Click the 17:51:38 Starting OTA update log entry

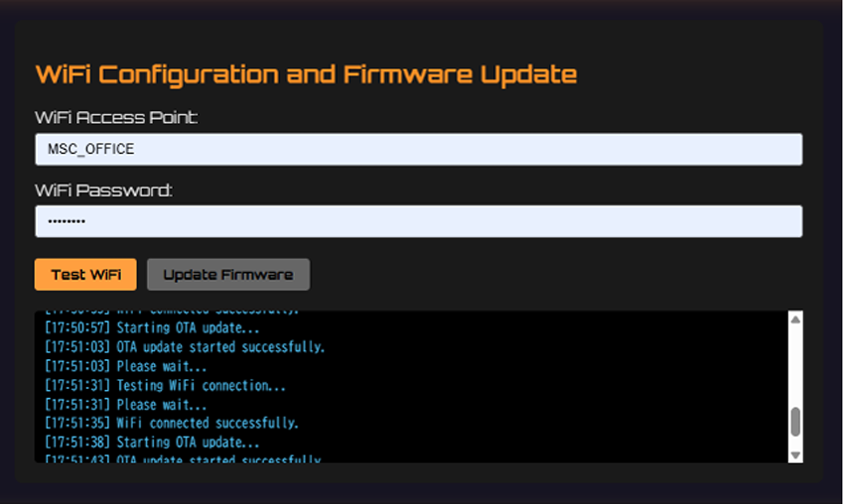click(x=152, y=442)
